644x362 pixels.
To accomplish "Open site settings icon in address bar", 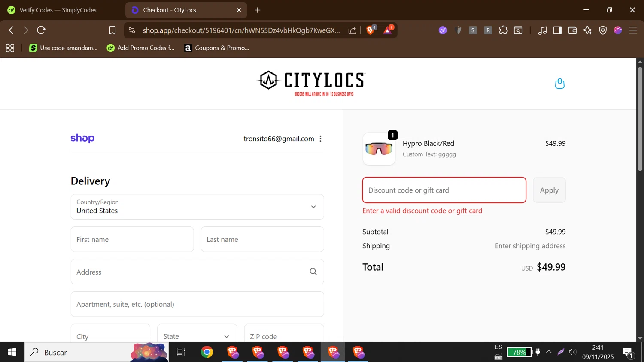I will pos(132,30).
